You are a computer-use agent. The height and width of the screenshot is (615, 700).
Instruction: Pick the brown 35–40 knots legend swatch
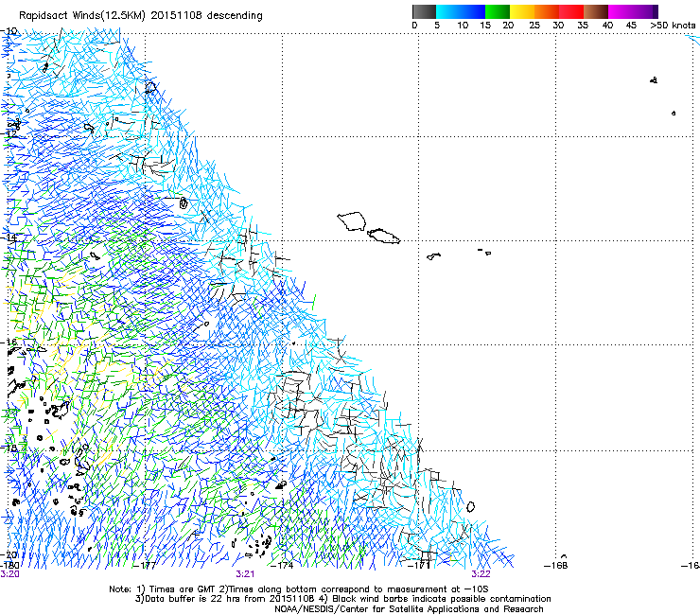(x=596, y=11)
